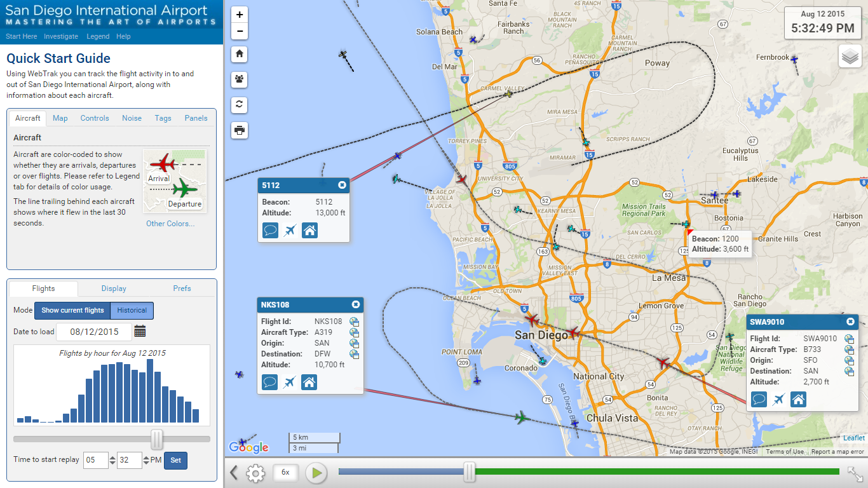
Task: Click the replay hour input field
Action: [96, 460]
